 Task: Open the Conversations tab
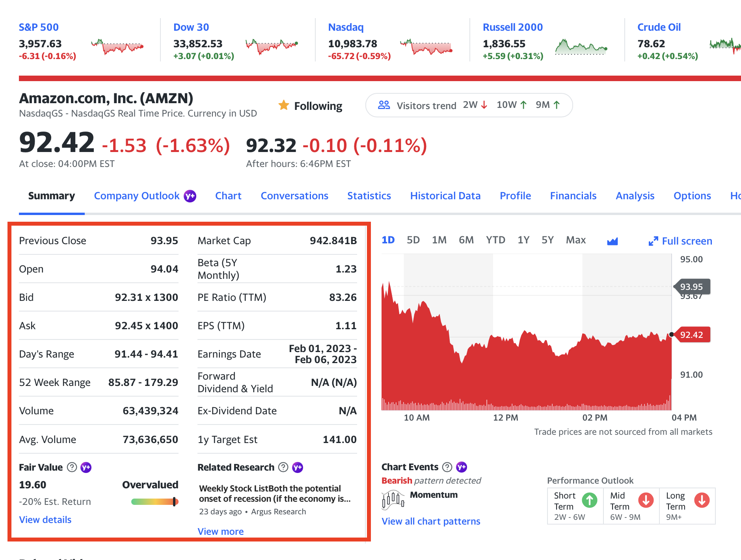294,196
